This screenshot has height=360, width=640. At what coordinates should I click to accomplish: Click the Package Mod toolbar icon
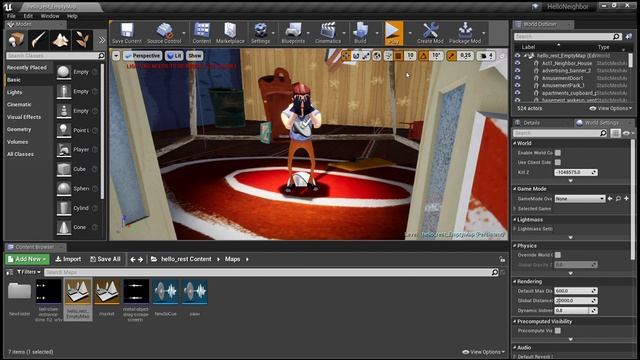coord(465,33)
